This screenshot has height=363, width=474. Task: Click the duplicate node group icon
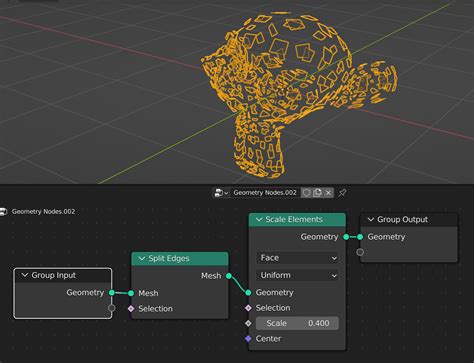click(317, 193)
